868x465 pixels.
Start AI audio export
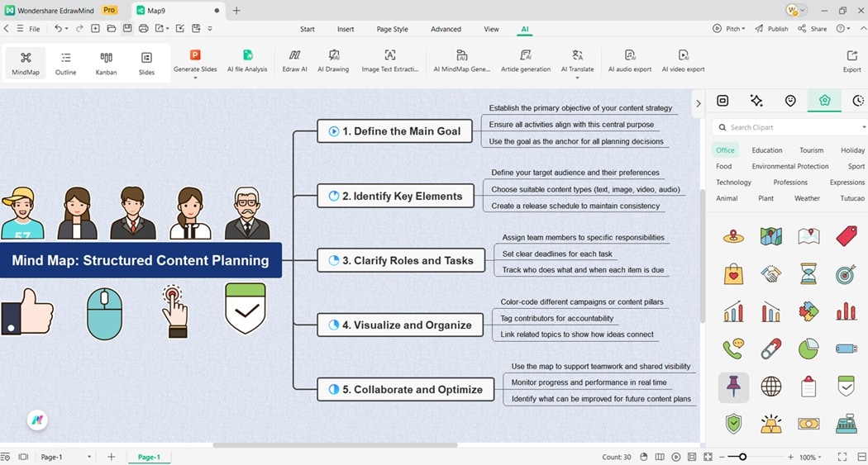[630, 61]
